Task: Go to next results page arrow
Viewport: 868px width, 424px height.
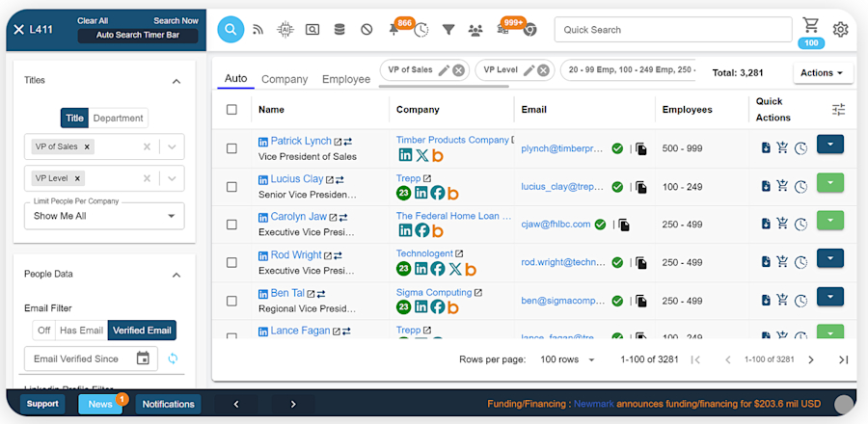Action: point(811,359)
